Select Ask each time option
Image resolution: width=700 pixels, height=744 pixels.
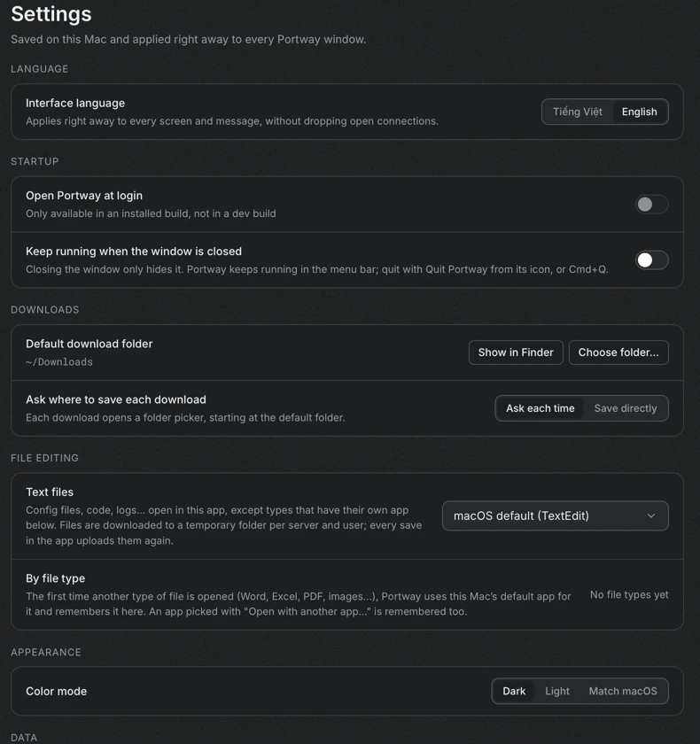click(x=541, y=408)
